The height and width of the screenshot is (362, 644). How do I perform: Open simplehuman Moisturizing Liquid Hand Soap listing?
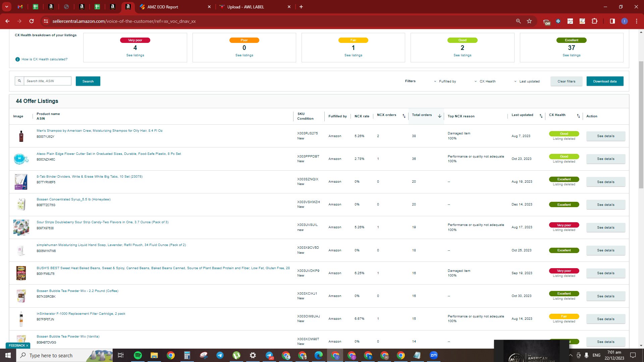(x=111, y=245)
